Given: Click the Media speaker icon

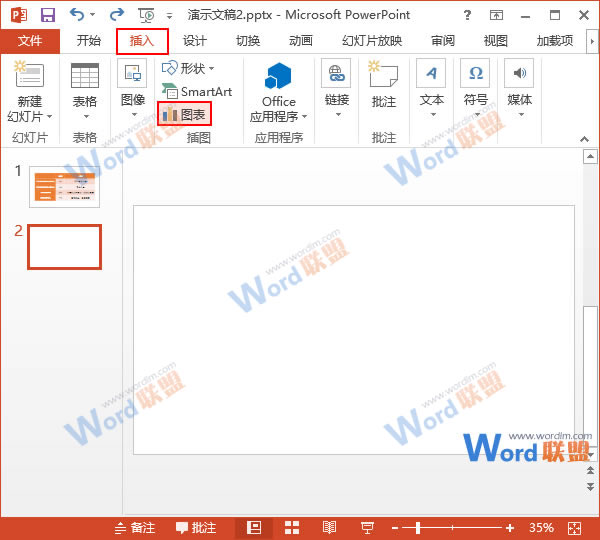Looking at the screenshot, I should pyautogui.click(x=519, y=73).
